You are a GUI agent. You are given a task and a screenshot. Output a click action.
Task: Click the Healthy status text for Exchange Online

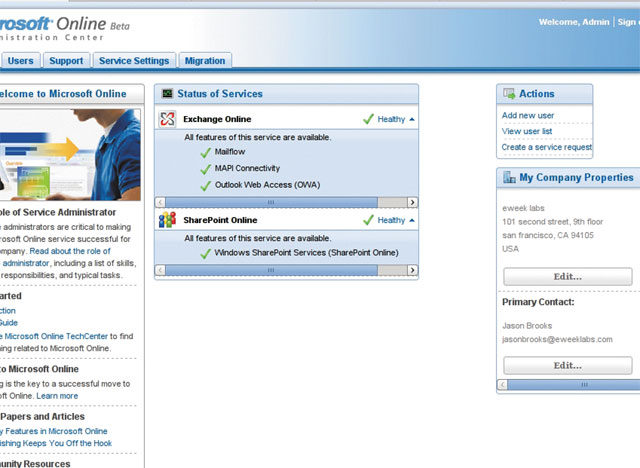point(391,119)
